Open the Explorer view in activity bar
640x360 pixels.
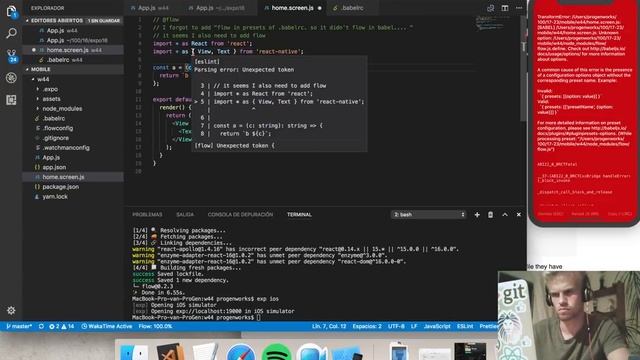pos(11,11)
